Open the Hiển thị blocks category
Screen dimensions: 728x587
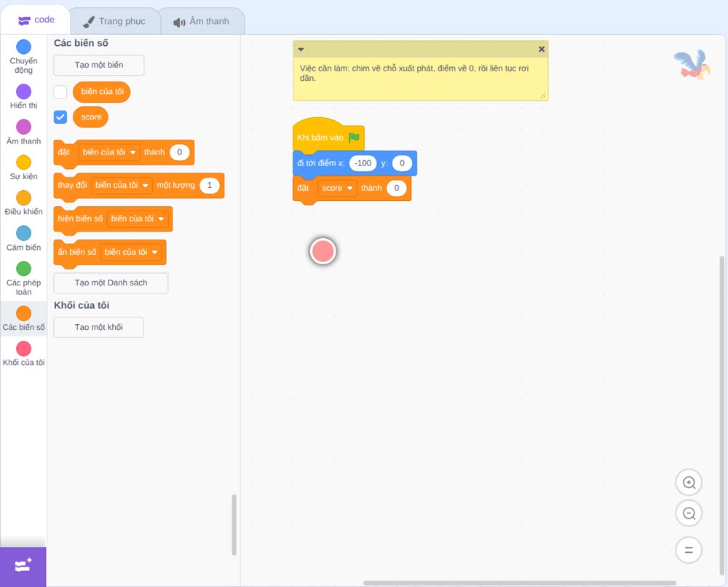tap(24, 97)
